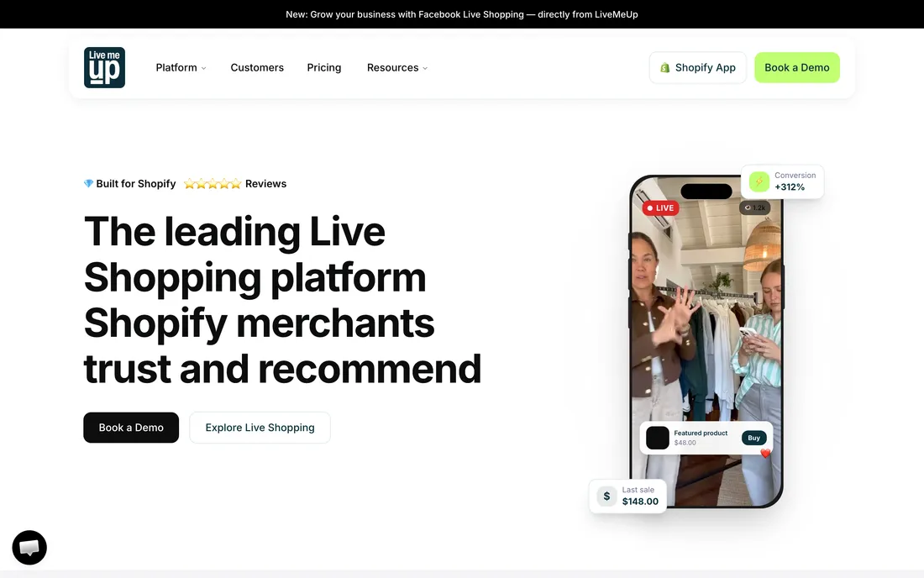Click Explore Live Shopping button
This screenshot has height=578, width=924.
click(x=260, y=428)
